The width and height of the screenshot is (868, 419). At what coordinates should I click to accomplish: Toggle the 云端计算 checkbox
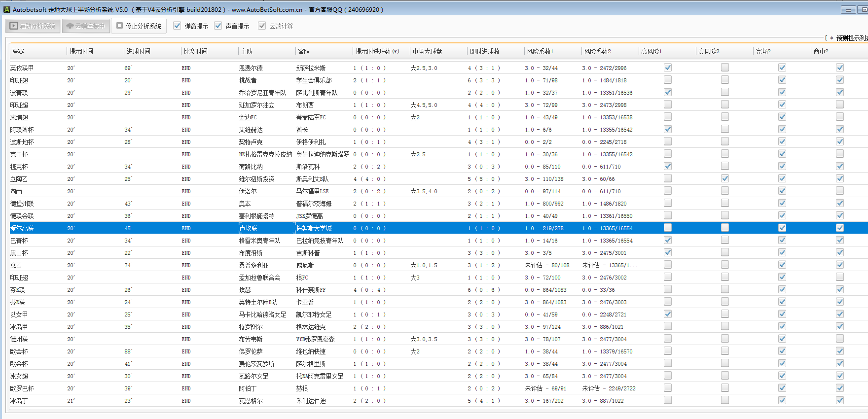click(262, 26)
